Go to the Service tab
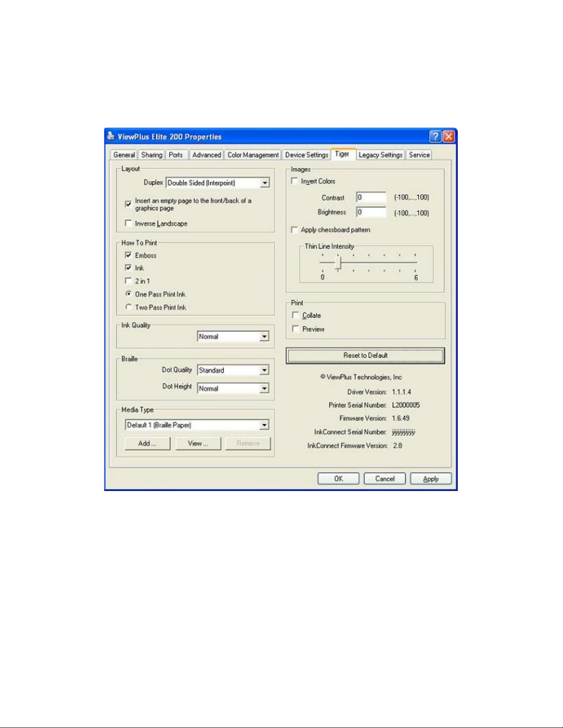The height and width of the screenshot is (728, 563). click(x=419, y=155)
